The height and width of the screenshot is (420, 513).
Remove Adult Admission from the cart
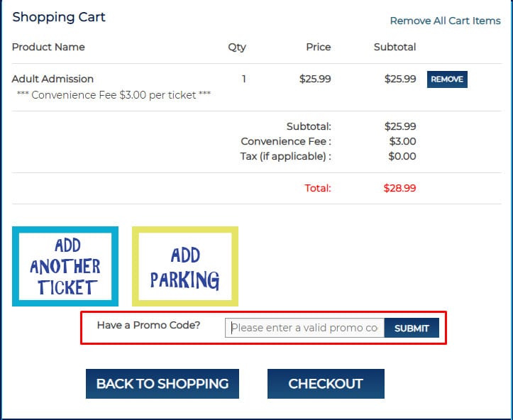(x=447, y=79)
